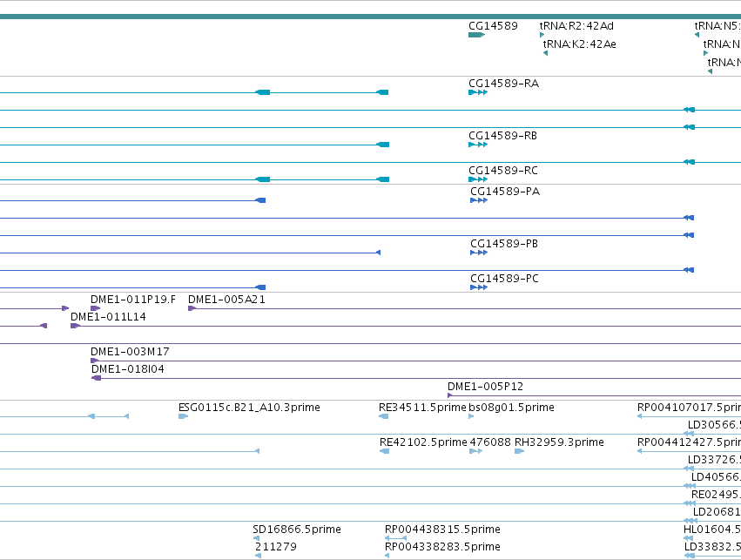Screen dimensions: 741x560
Task: Open the RP004438315.5prime EST label
Action: point(442,530)
